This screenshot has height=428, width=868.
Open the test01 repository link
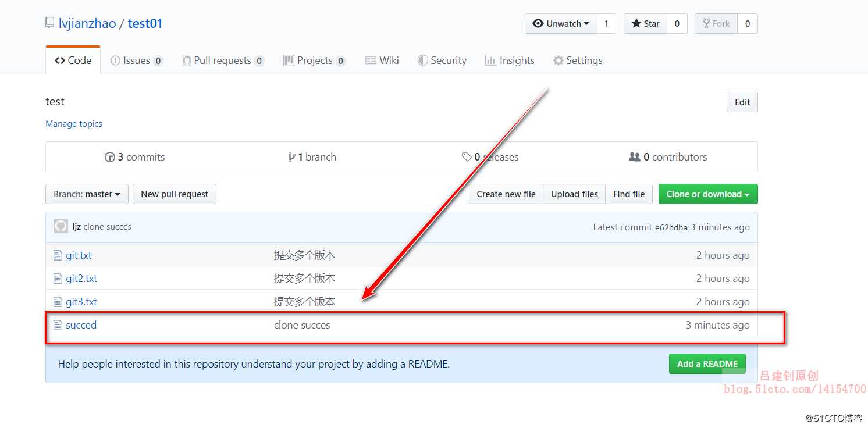[x=145, y=24]
